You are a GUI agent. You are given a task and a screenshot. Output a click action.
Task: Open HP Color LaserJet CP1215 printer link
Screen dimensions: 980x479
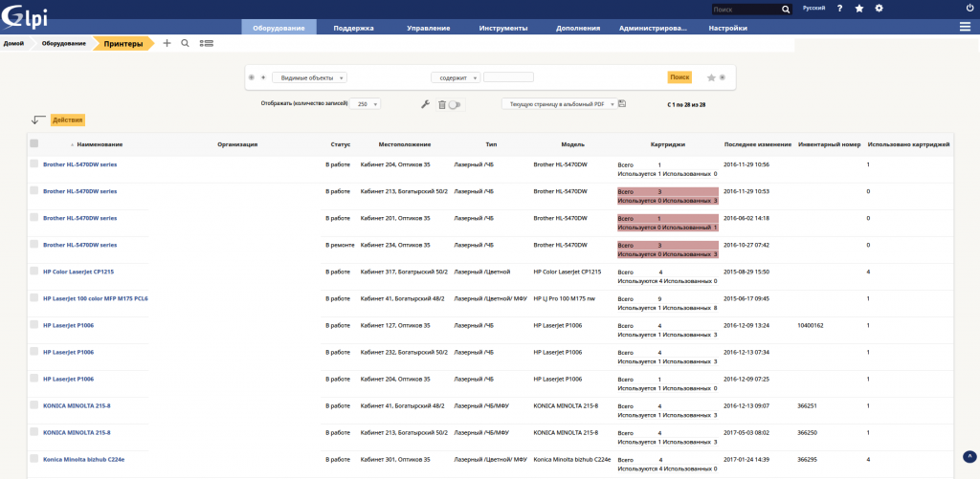click(x=78, y=272)
